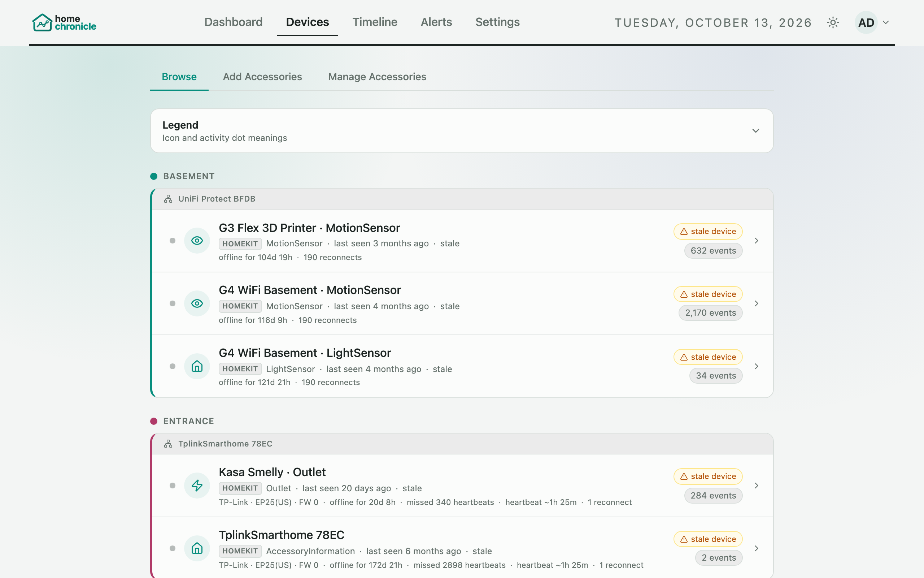924x578 pixels.
Task: Select the Browse sub-tab
Action: point(179,77)
